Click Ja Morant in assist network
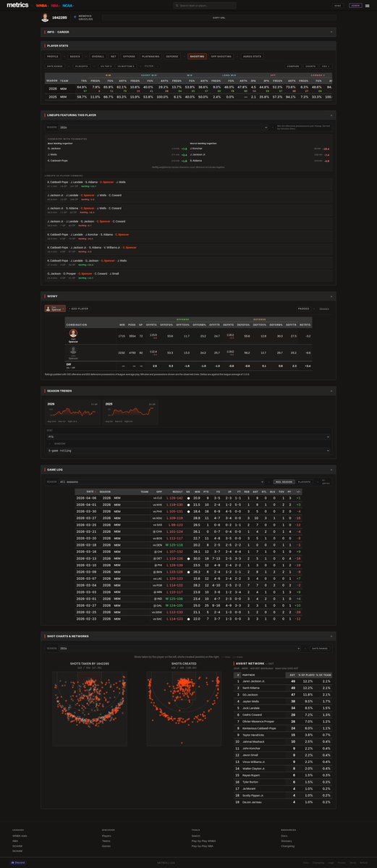This screenshot has width=377, height=868. coord(247,789)
